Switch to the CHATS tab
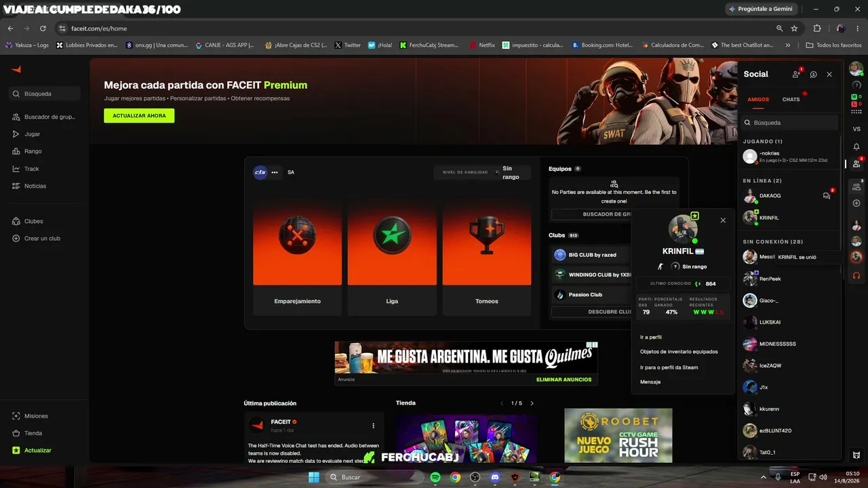The width and height of the screenshot is (868, 488). (x=791, y=100)
